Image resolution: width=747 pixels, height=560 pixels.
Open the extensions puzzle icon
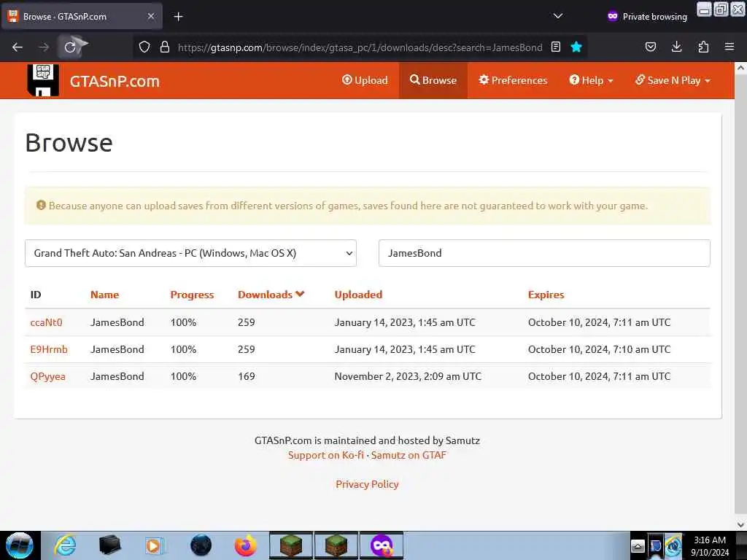point(703,47)
